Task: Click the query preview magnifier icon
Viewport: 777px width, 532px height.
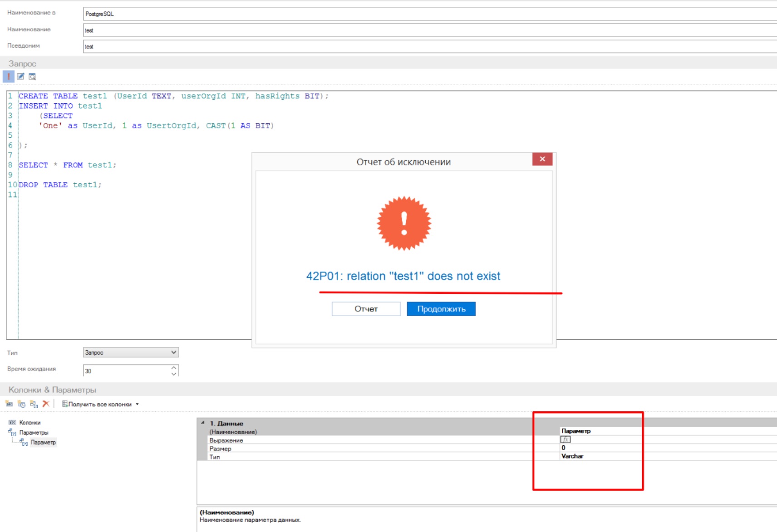Action: tap(32, 77)
